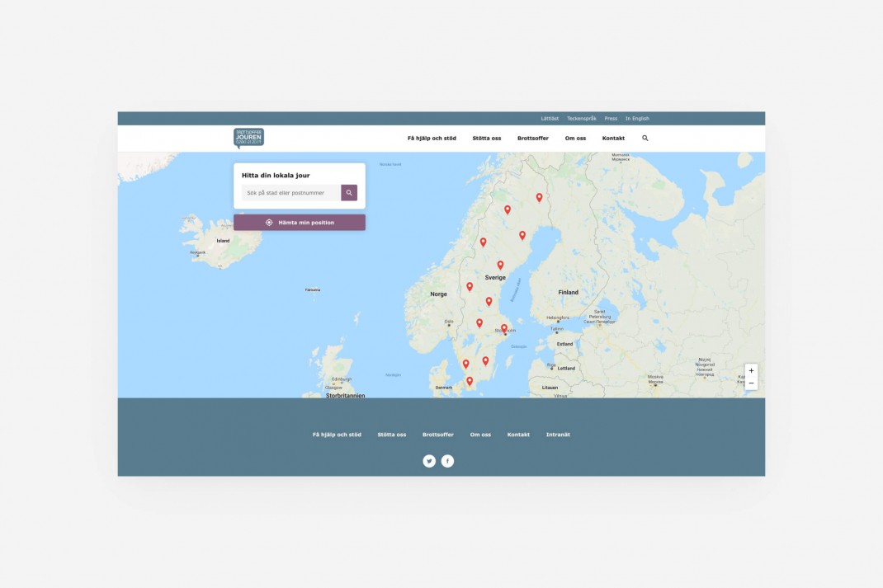Viewport: 883px width, 588px height.
Task: Click Teckenspråk in the top bar
Action: point(581,118)
